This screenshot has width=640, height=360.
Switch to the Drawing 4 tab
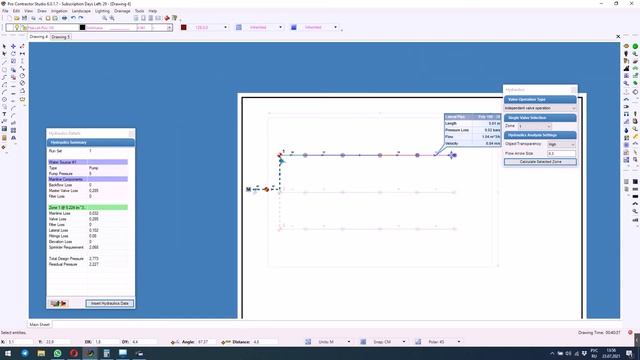tap(38, 37)
